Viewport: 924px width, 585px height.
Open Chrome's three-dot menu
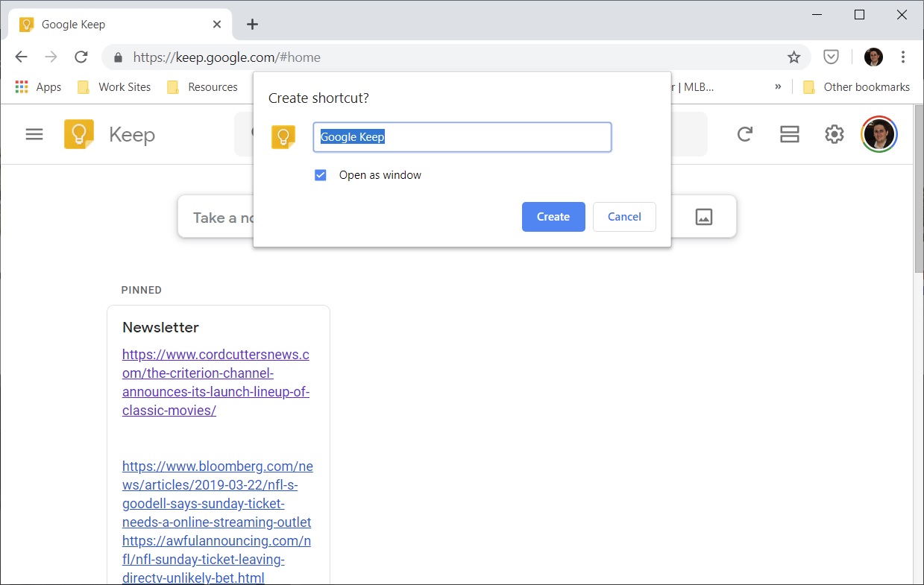903,57
